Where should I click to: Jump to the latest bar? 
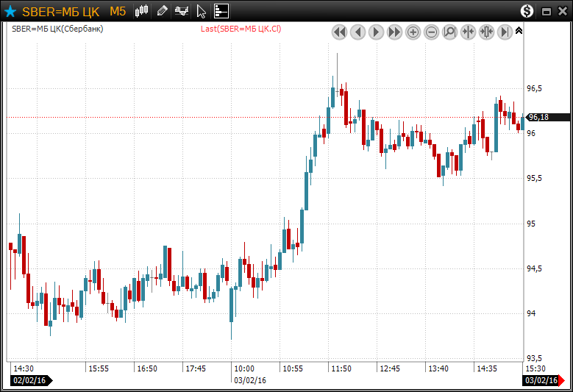click(x=505, y=32)
